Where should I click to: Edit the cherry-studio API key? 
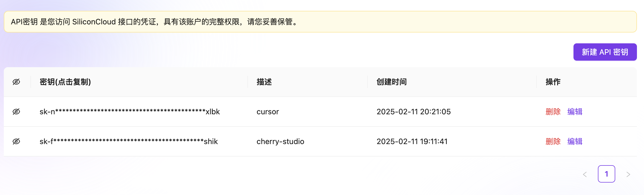click(x=575, y=141)
